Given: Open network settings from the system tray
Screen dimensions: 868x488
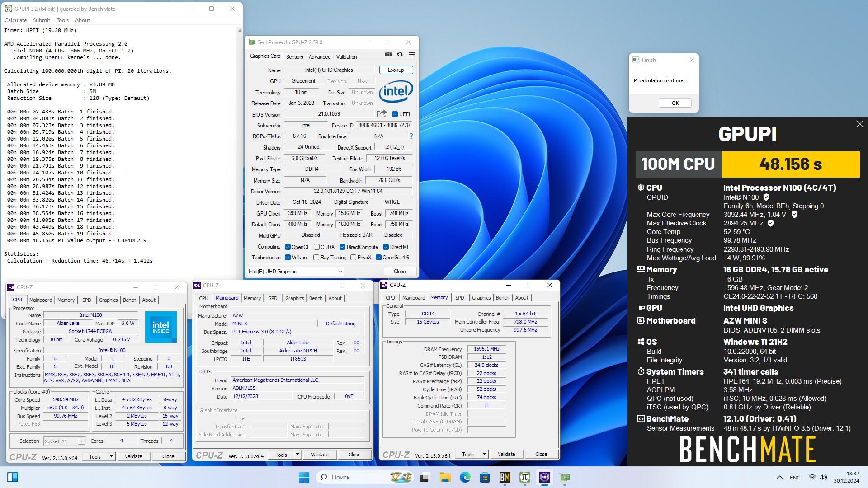Looking at the screenshot, I should click(x=812, y=477).
